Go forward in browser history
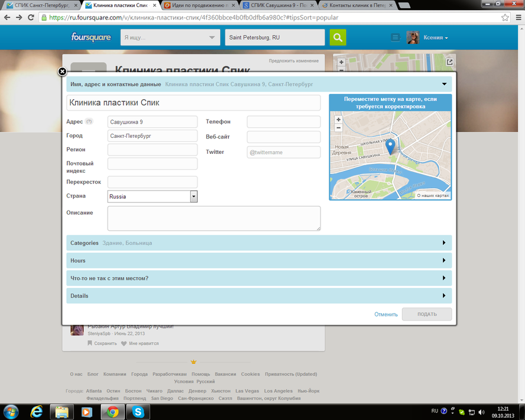The width and height of the screenshot is (525, 420). click(x=19, y=17)
